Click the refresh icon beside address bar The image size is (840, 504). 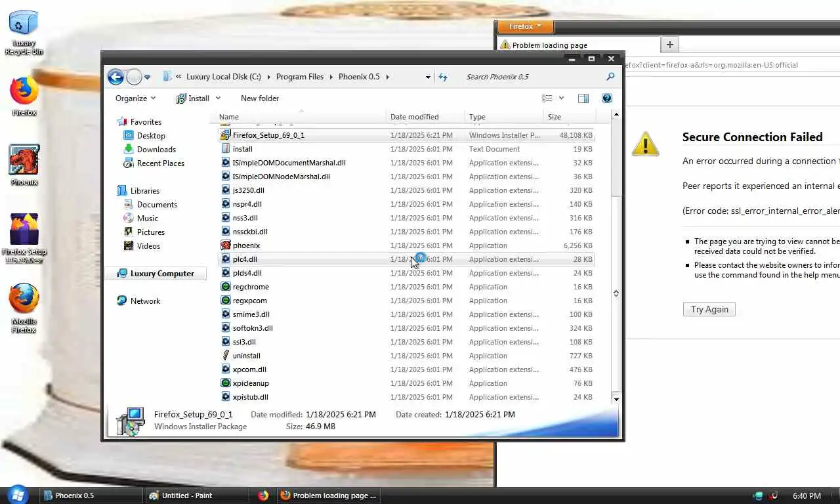point(443,77)
